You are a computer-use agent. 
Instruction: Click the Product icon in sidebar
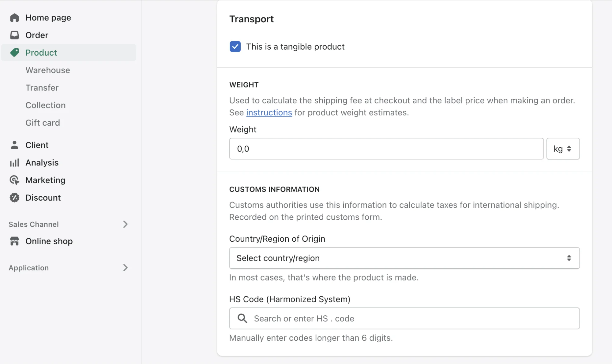click(x=15, y=52)
